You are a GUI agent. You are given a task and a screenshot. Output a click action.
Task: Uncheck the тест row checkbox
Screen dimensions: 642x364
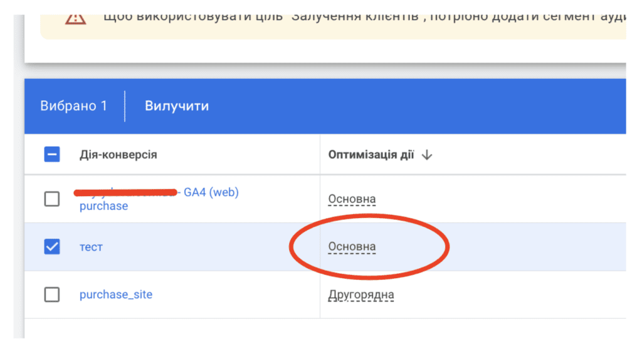(52, 247)
